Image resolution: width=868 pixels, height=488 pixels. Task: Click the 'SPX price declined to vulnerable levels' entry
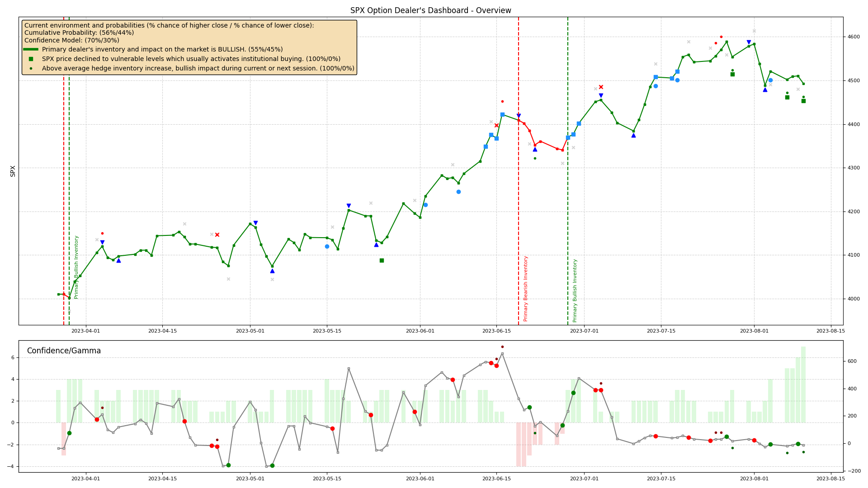click(x=191, y=59)
